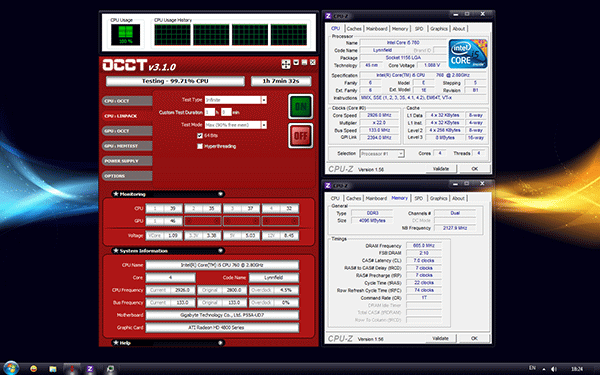Screen dimensions: 600x375
Task: Click the red OCCT taskbar icon
Action: point(72,369)
